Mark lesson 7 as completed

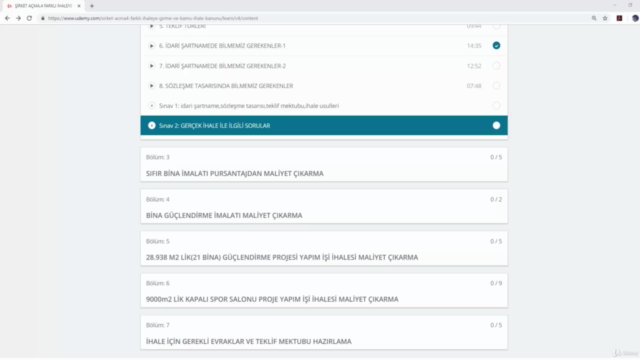[496, 66]
